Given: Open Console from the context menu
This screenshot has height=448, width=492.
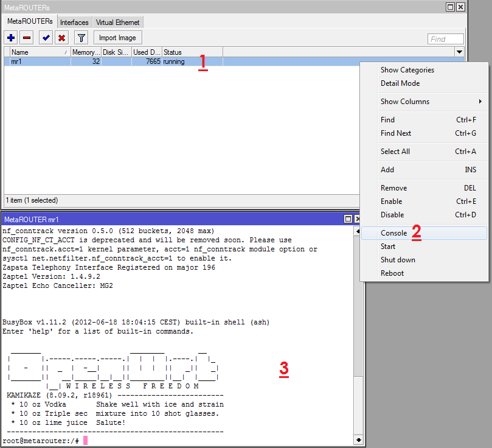Looking at the screenshot, I should pos(424,233).
